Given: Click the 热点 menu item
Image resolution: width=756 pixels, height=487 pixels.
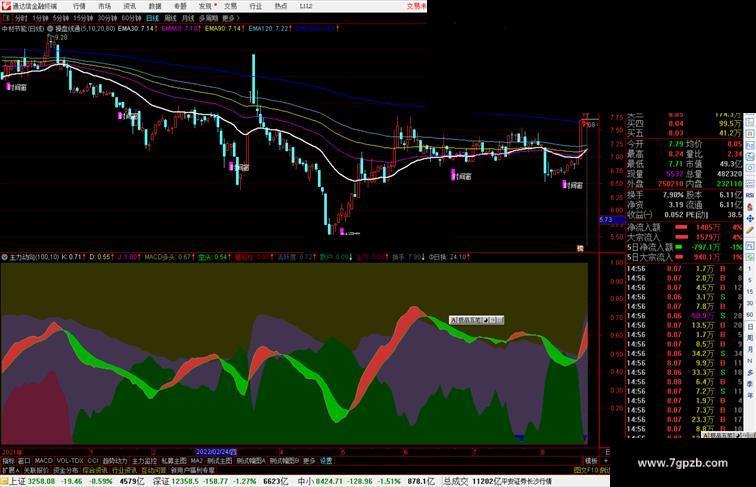Looking at the screenshot, I should tap(281, 6).
